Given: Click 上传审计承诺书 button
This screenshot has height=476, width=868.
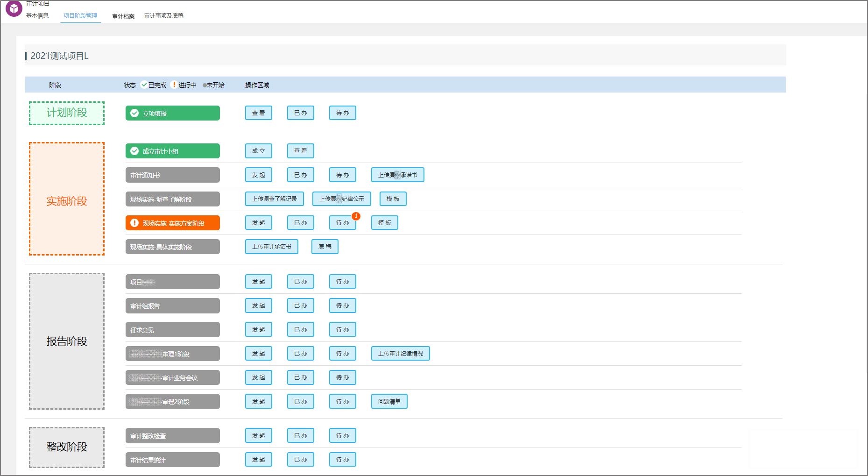Looking at the screenshot, I should tap(272, 246).
